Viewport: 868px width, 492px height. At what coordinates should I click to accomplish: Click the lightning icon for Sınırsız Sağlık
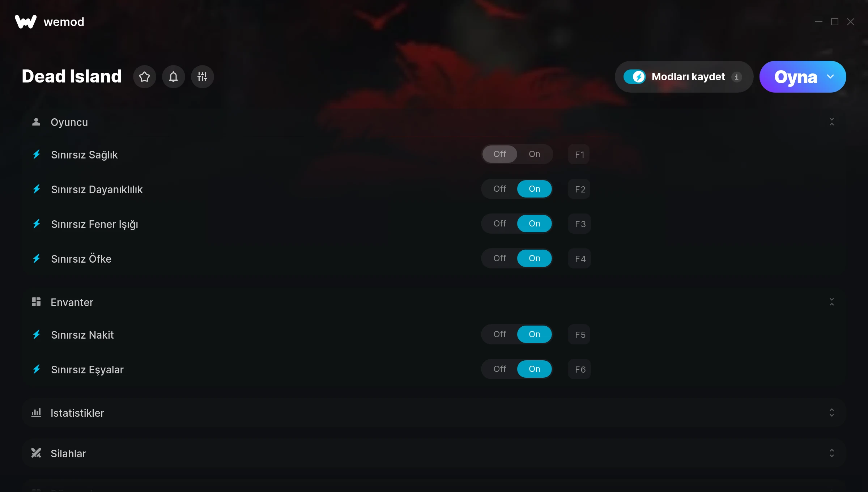(x=37, y=154)
